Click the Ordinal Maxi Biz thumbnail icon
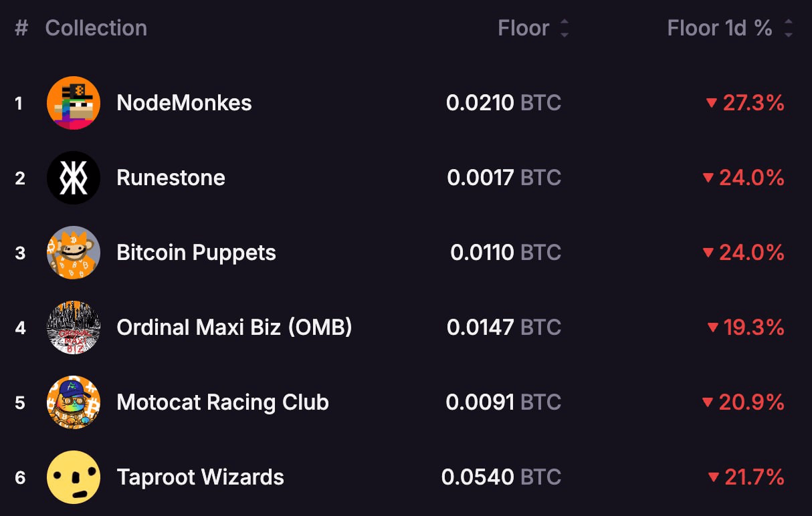 74,328
